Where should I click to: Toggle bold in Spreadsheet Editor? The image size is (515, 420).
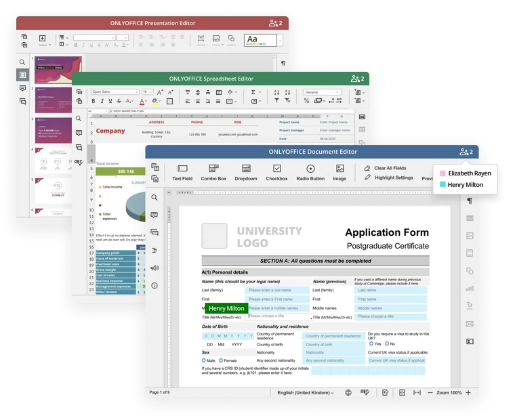coord(94,101)
